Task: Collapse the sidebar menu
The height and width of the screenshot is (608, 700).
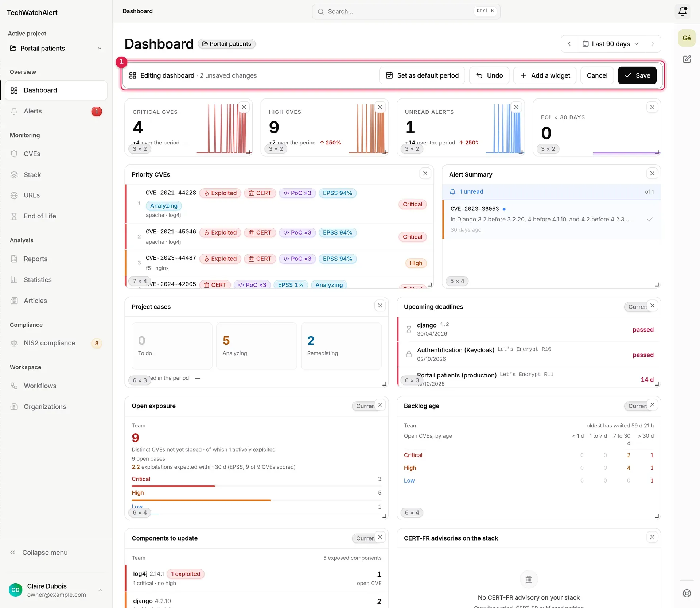Action: (x=39, y=553)
